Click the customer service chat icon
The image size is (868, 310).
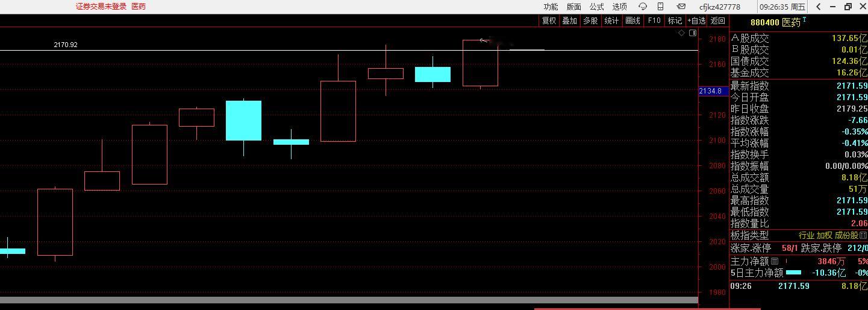[643, 7]
